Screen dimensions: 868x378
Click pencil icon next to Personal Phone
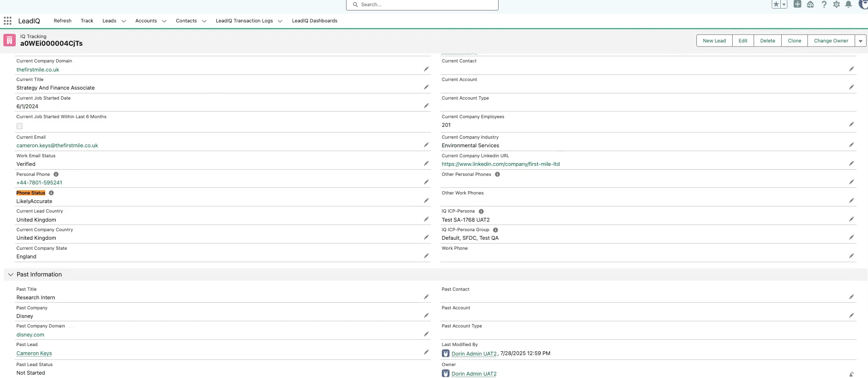pos(426,182)
